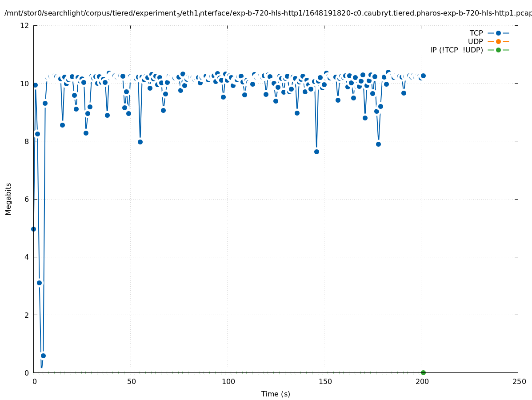Click the green data point on the x-axis

pyautogui.click(x=423, y=372)
